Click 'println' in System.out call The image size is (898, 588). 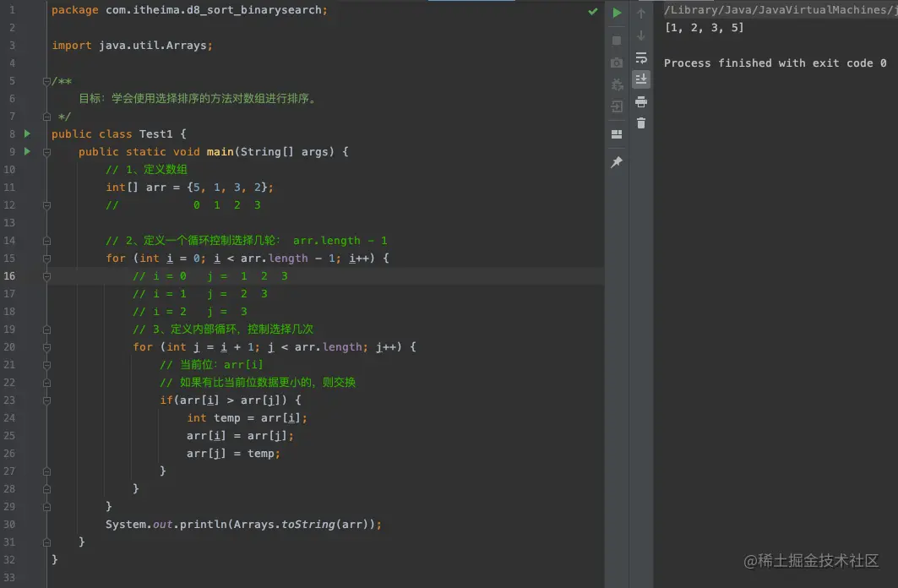pyautogui.click(x=204, y=525)
